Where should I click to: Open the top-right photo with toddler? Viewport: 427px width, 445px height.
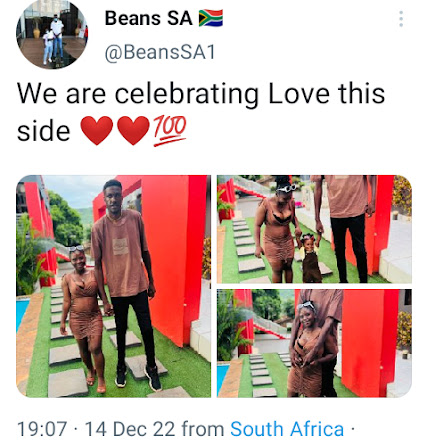(314, 229)
